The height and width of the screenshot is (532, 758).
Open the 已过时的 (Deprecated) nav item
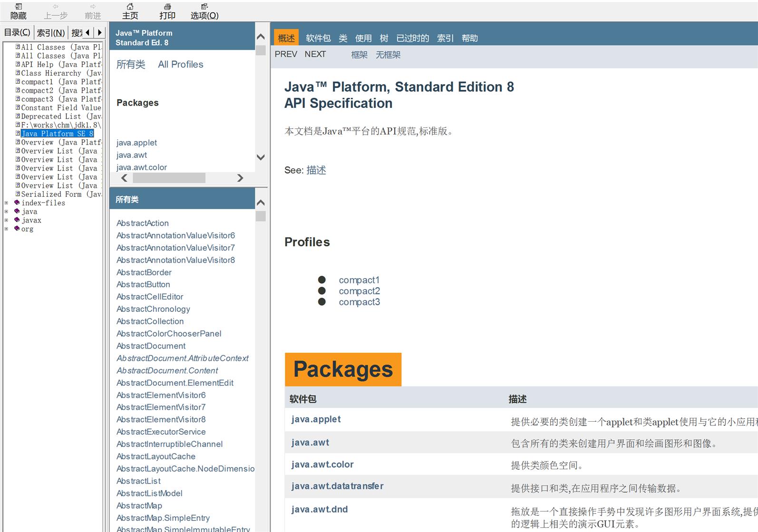point(413,38)
